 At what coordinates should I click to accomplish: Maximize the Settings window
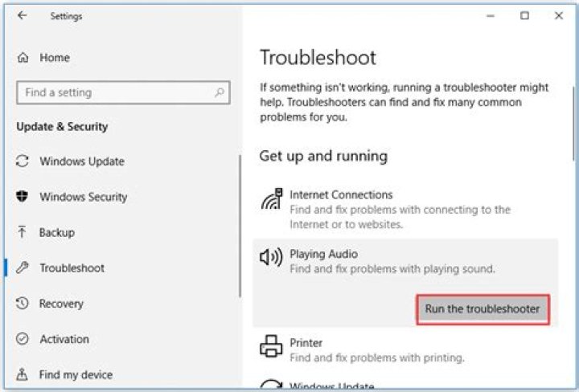click(x=524, y=15)
